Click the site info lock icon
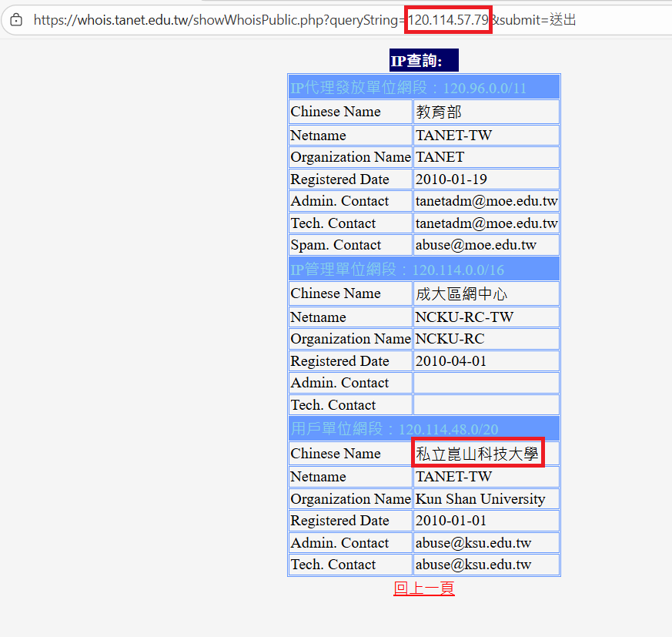The height and width of the screenshot is (637, 672). coord(16,20)
